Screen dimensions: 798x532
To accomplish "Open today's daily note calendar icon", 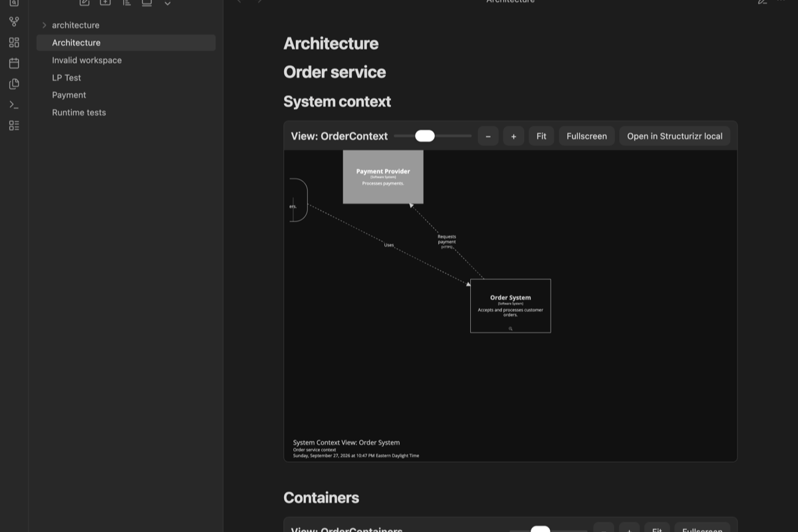I will click(14, 63).
